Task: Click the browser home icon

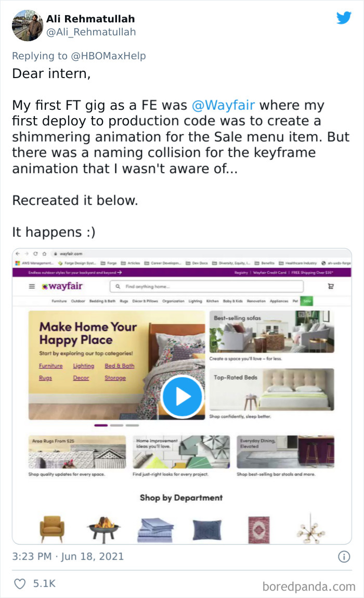Action: [x=45, y=253]
